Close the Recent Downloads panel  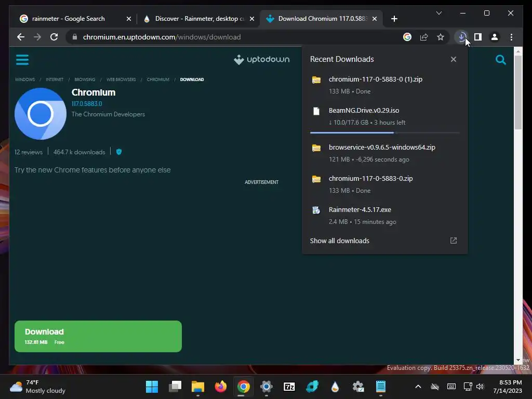(x=453, y=59)
